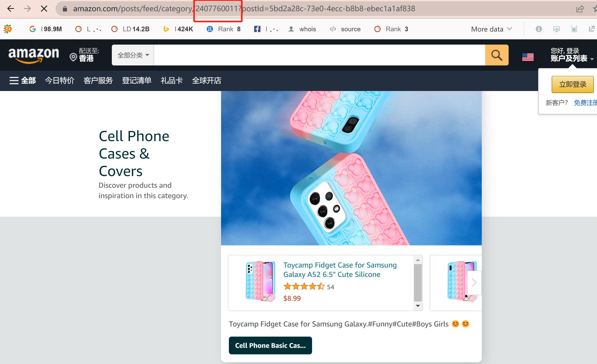This screenshot has width=597, height=364.
Task: Open the SEOquake extension panel icon
Action: [x=8, y=29]
